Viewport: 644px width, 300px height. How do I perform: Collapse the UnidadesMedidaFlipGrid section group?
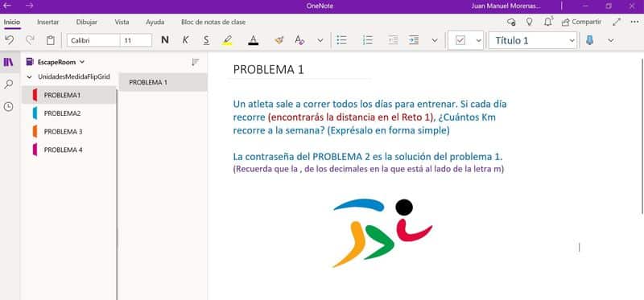pyautogui.click(x=29, y=76)
